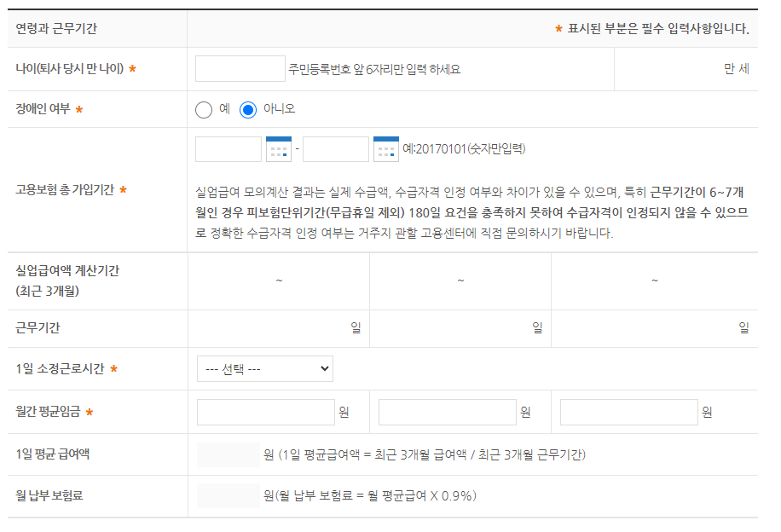Click the 연령과 근무기간 header text
This screenshot has height=532, width=781.
[x=56, y=28]
